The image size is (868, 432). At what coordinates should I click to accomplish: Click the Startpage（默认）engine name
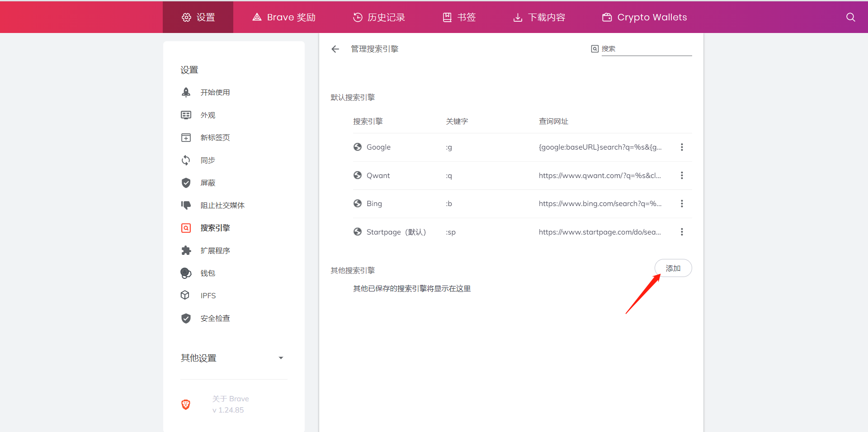click(396, 232)
